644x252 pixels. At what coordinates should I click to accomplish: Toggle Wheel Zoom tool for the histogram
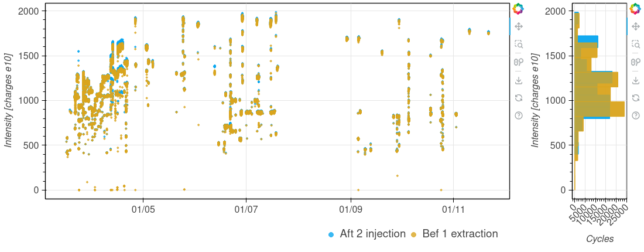635,62
